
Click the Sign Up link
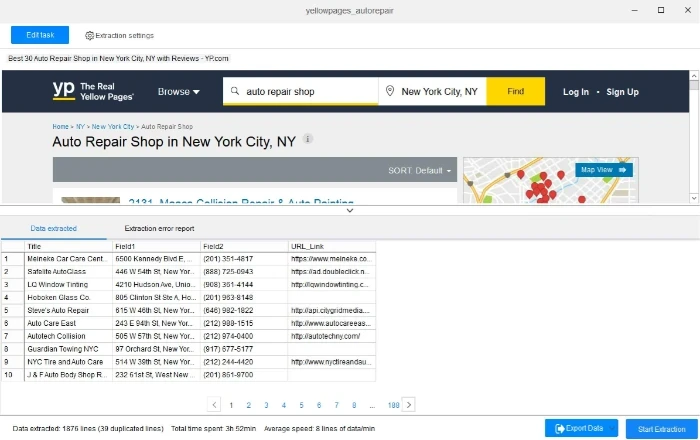click(622, 92)
